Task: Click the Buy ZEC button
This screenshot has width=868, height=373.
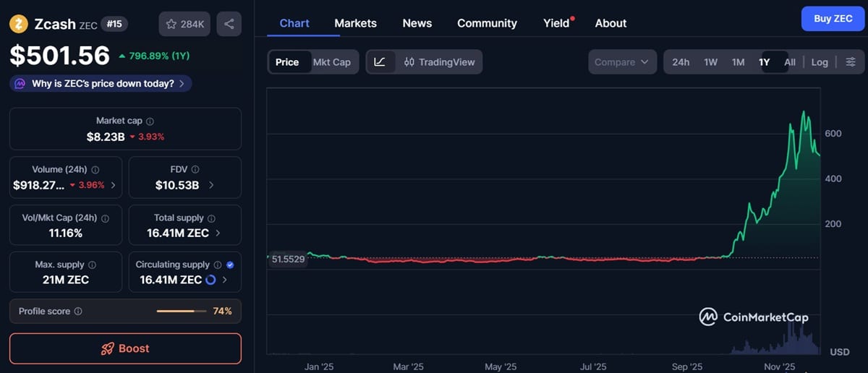Action: [x=833, y=19]
